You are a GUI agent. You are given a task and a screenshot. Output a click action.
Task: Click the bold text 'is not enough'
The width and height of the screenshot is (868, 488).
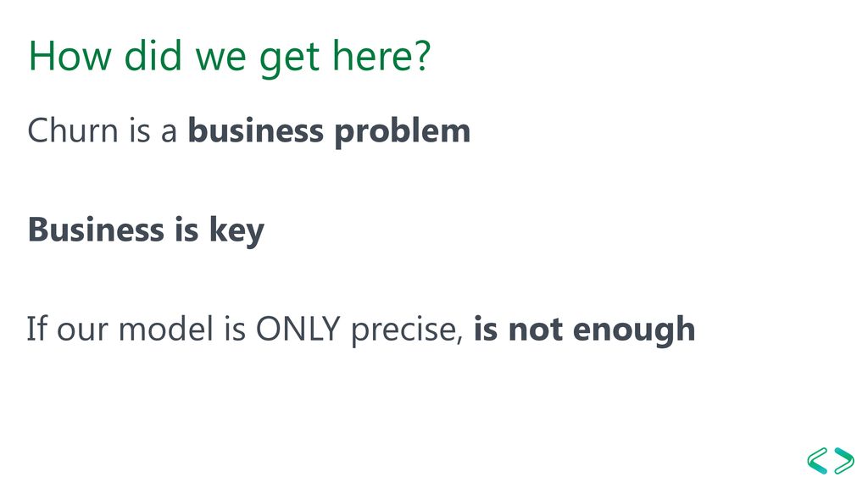click(585, 330)
